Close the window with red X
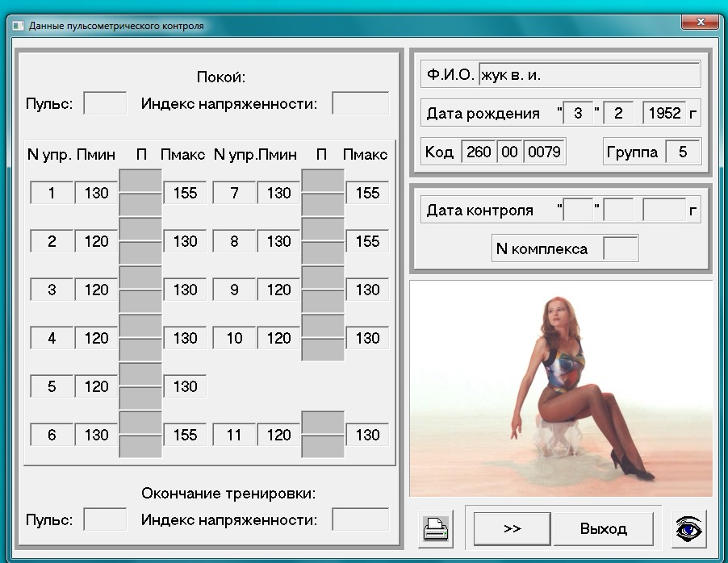Viewport: 728px width, 563px height. click(x=699, y=22)
